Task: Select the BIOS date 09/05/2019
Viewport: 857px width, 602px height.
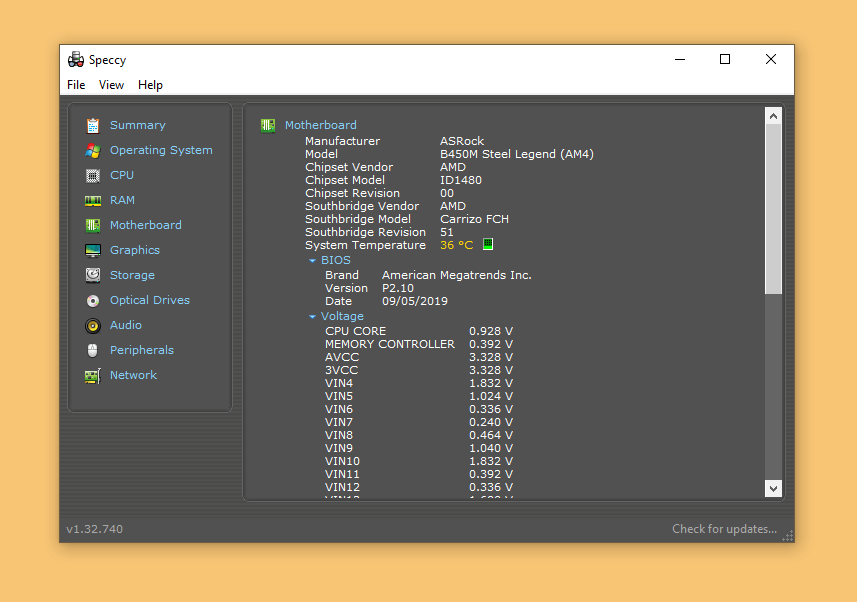Action: click(x=415, y=301)
